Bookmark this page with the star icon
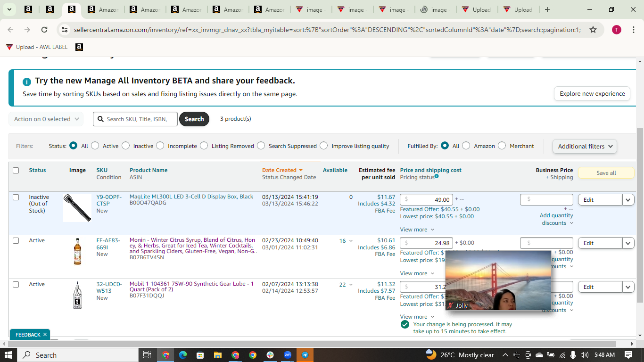 593,30
